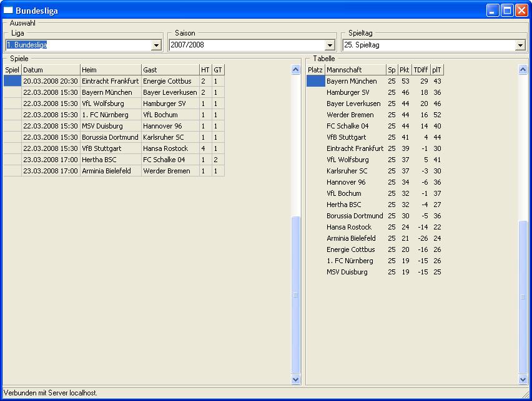Viewport: 532px width, 401px height.
Task: Click the Platz column header
Action: pos(315,70)
